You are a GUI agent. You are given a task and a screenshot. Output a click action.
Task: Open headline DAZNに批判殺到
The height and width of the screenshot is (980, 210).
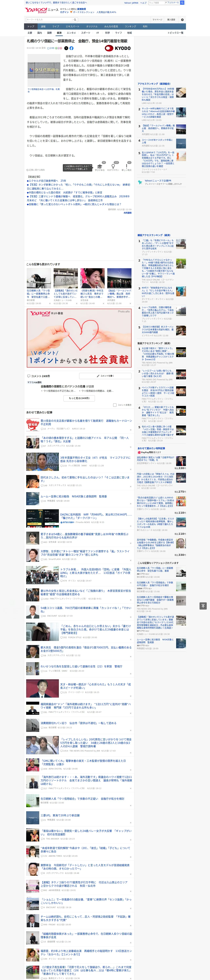tap(96, 516)
